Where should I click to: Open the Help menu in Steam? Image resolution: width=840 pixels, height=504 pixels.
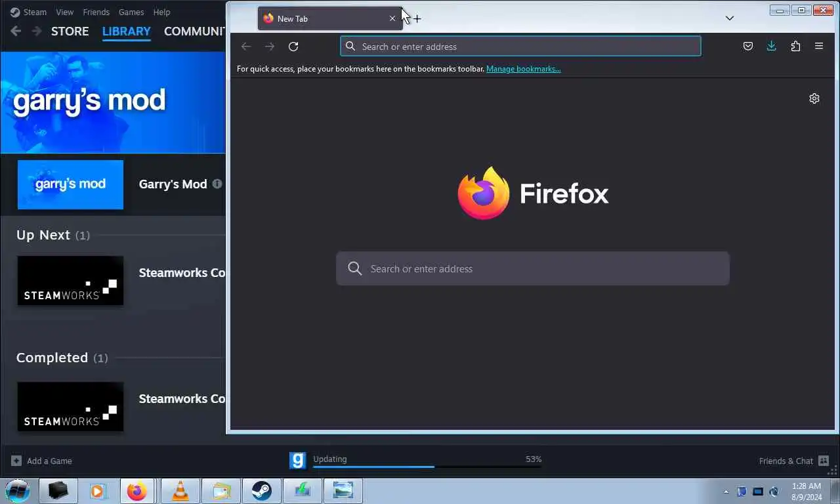point(161,12)
